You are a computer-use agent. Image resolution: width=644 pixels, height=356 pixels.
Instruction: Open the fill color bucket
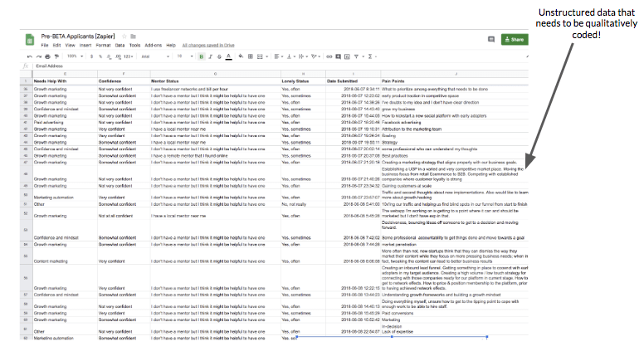point(241,56)
